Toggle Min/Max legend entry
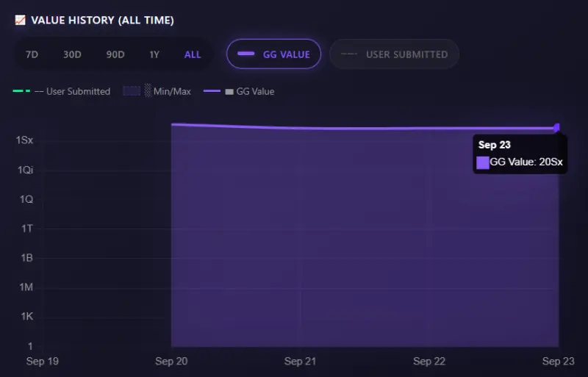Screen dimensions: 588x377 [157, 91]
